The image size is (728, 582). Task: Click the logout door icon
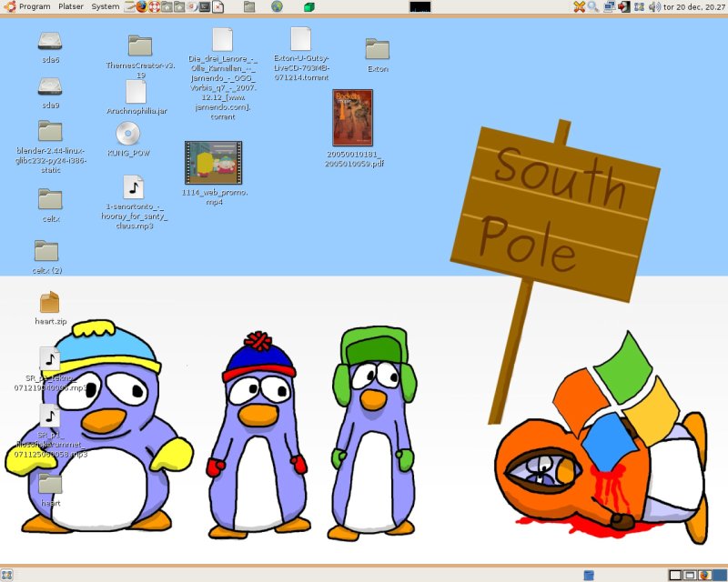624,6
